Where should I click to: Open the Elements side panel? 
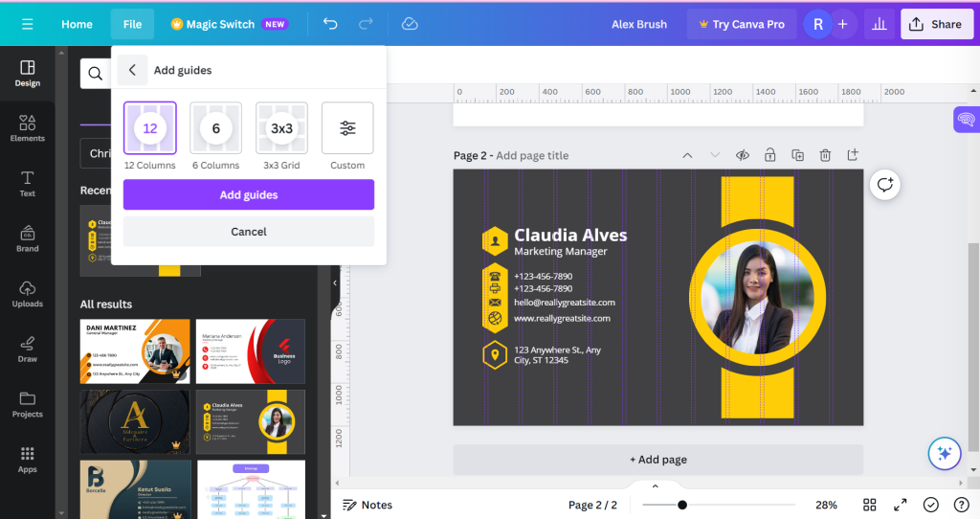coord(28,129)
